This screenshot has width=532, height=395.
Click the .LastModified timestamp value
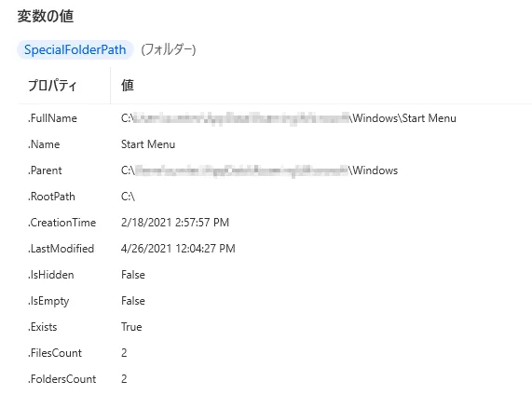click(178, 249)
